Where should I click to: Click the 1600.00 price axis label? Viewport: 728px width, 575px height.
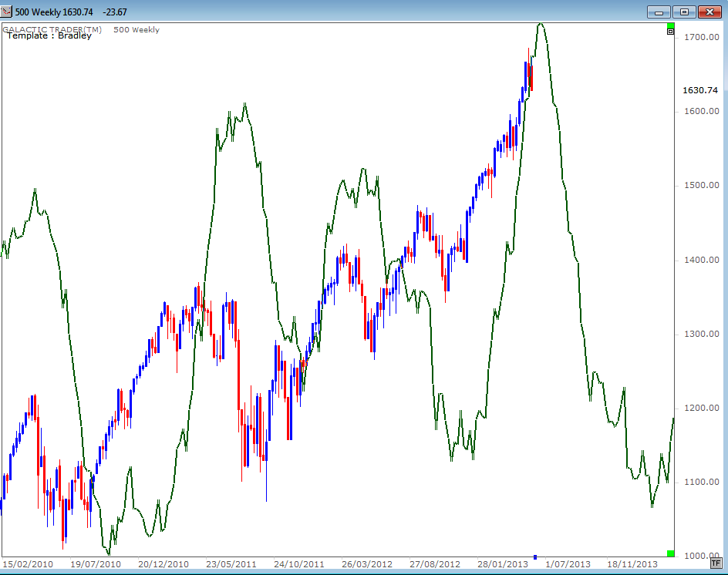click(x=702, y=111)
